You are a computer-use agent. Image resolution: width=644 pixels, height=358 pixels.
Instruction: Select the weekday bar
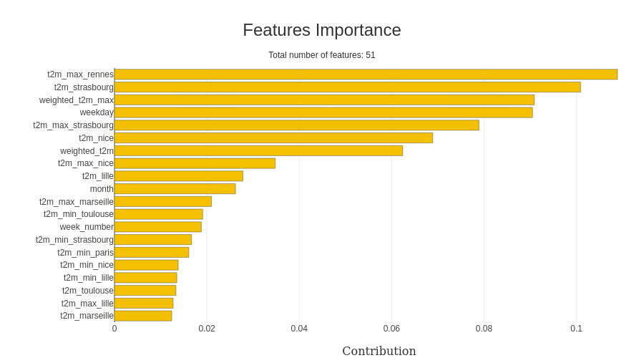point(323,112)
